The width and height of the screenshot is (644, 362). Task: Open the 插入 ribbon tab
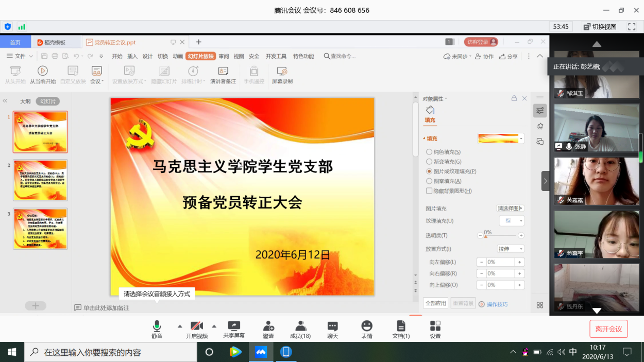(x=132, y=57)
